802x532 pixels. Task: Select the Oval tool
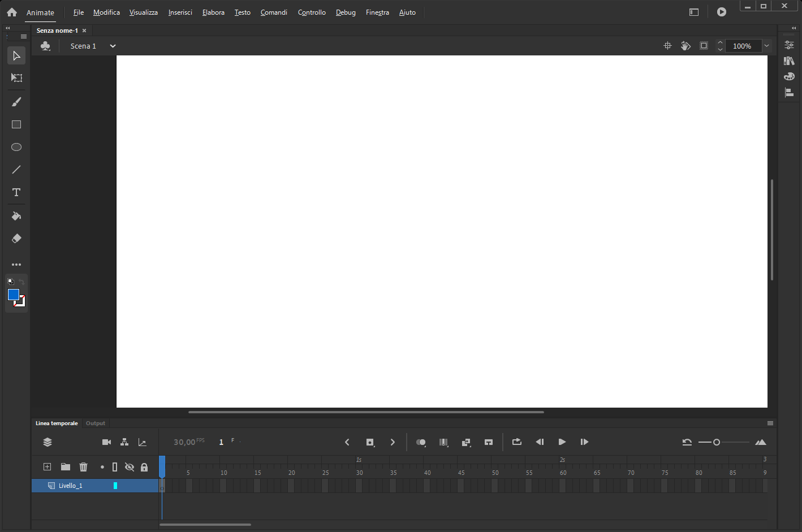[16, 147]
